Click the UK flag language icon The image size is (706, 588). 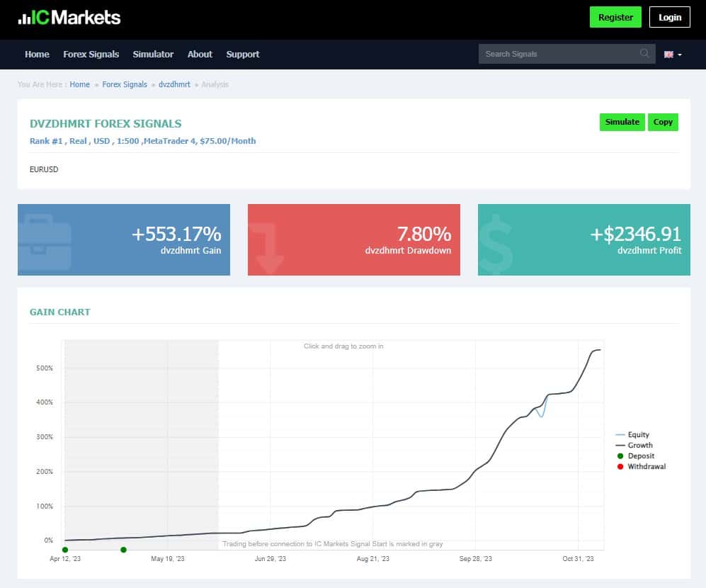(x=668, y=55)
